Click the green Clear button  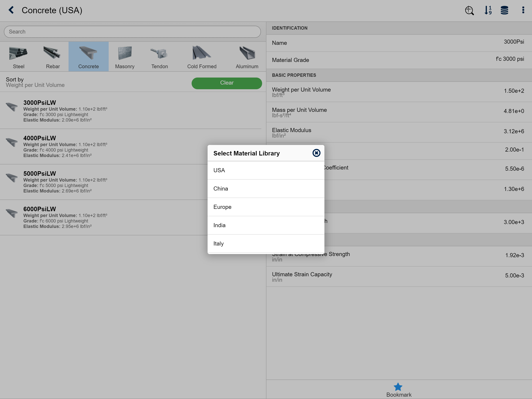[226, 83]
